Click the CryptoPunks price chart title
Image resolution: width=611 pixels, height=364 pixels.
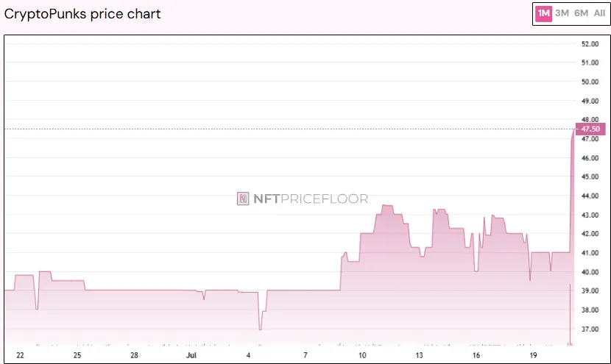tap(82, 14)
